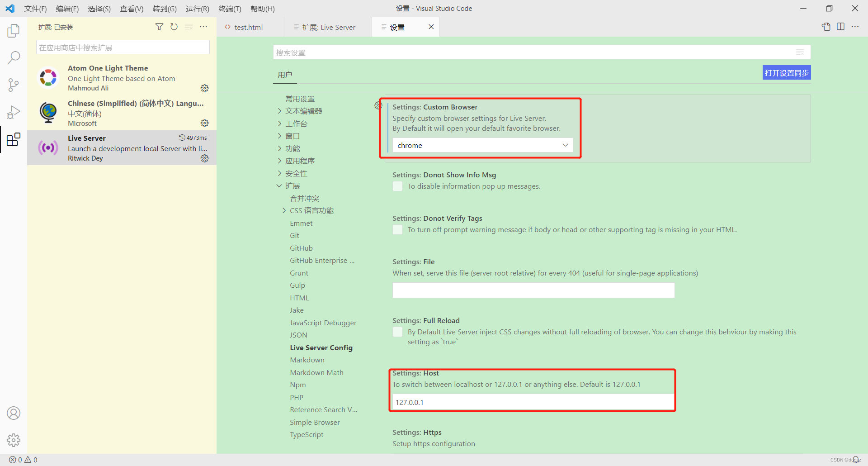Switch to the 扩展: Live Server tab
Image resolution: width=868 pixels, height=466 pixels.
328,27
